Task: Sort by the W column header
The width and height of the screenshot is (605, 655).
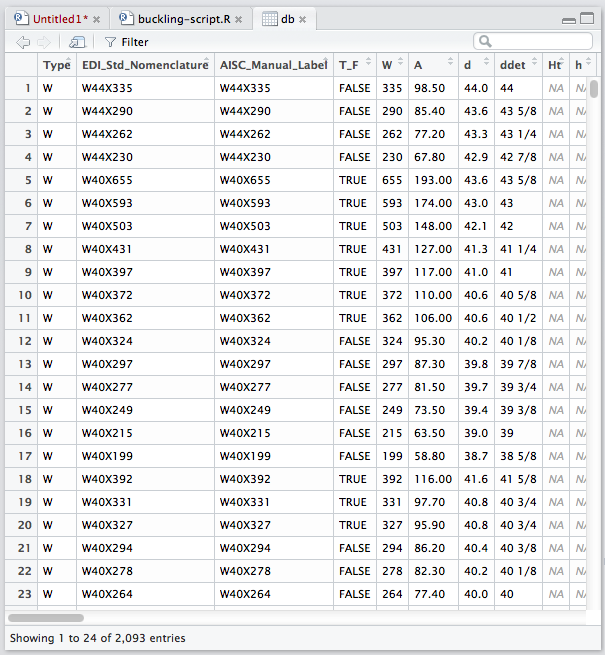Action: click(x=392, y=65)
